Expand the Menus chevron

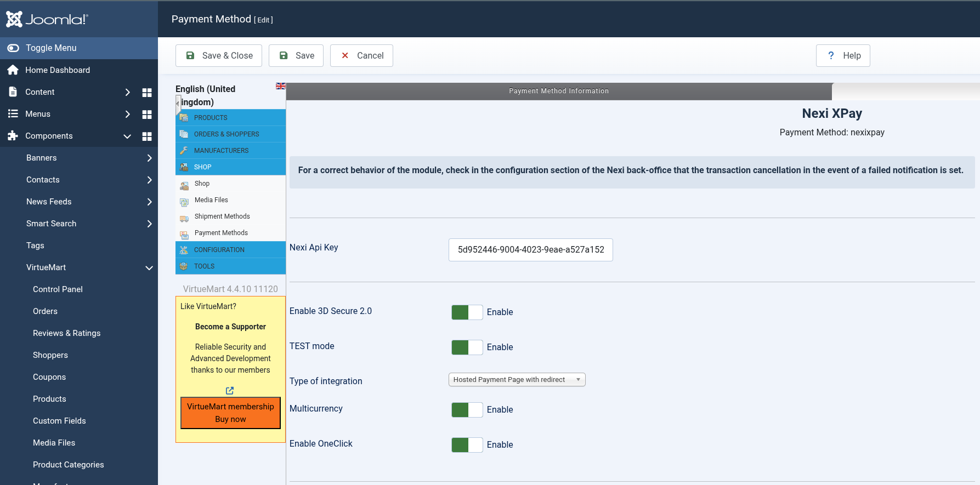[x=128, y=114]
